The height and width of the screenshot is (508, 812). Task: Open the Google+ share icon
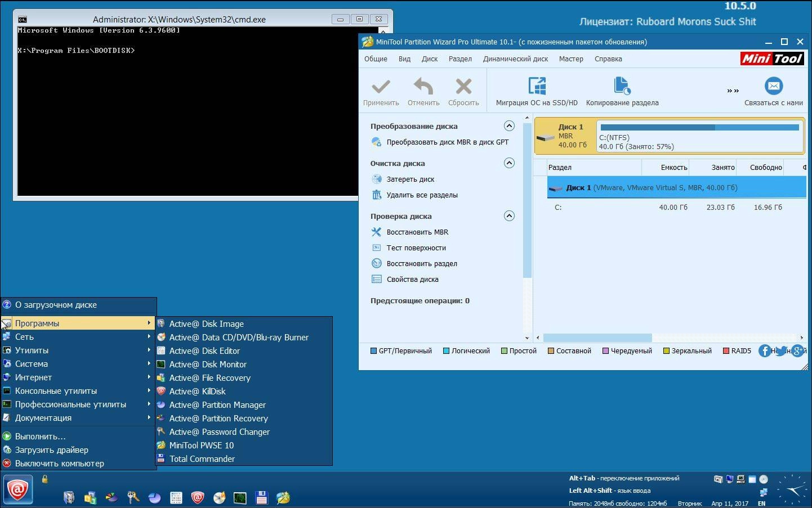pos(798,351)
